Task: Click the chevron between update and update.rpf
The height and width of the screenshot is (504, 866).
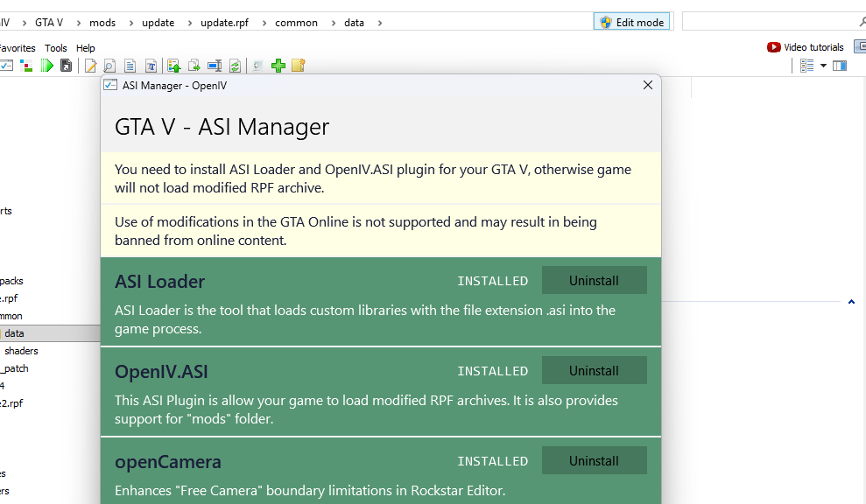Action: click(189, 23)
